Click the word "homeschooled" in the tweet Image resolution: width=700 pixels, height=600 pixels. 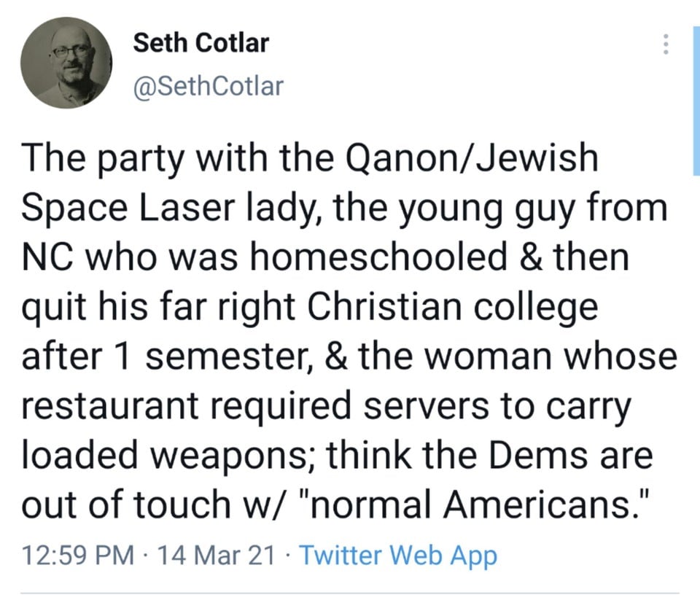[x=378, y=257]
